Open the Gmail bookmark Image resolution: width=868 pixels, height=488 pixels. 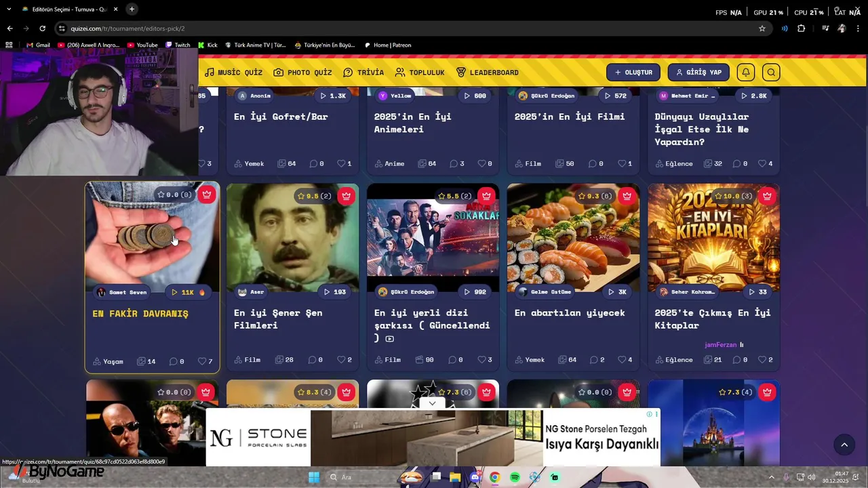point(38,45)
